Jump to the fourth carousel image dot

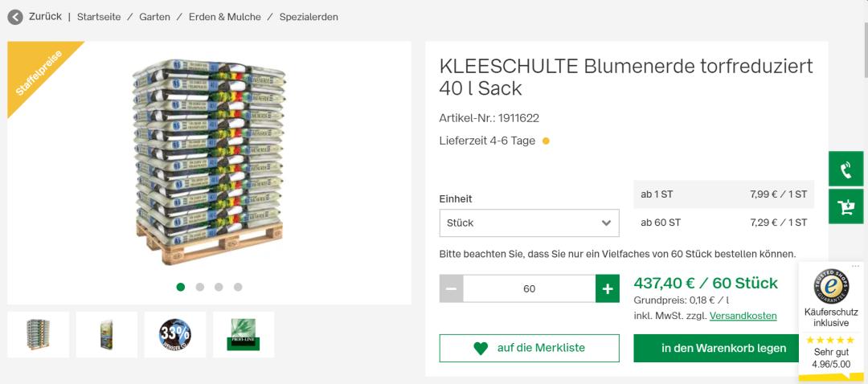pos(238,287)
